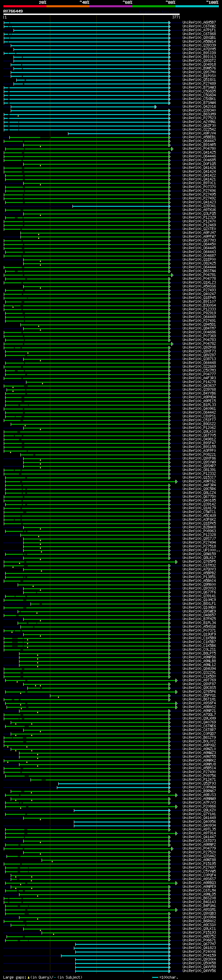Select the UniRef100_Q9M600 label
This screenshot has height=980, width=222.
pos(199,585)
